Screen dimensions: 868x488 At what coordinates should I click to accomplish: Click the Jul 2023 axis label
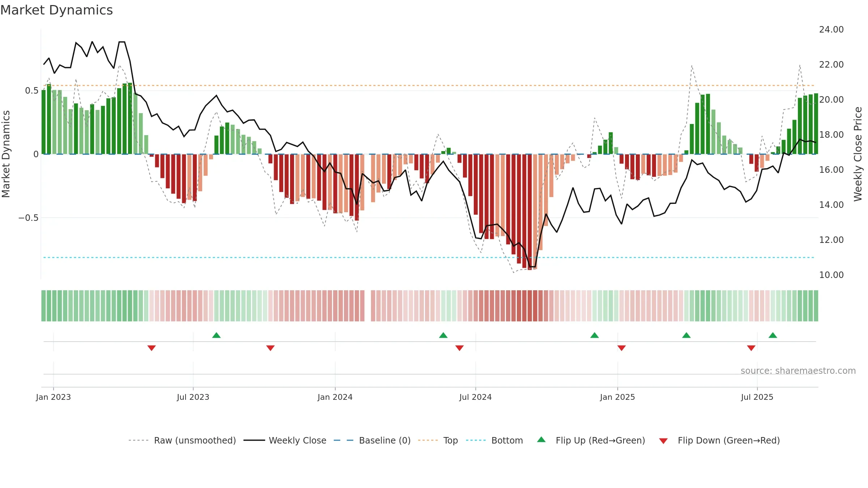pos(193,397)
